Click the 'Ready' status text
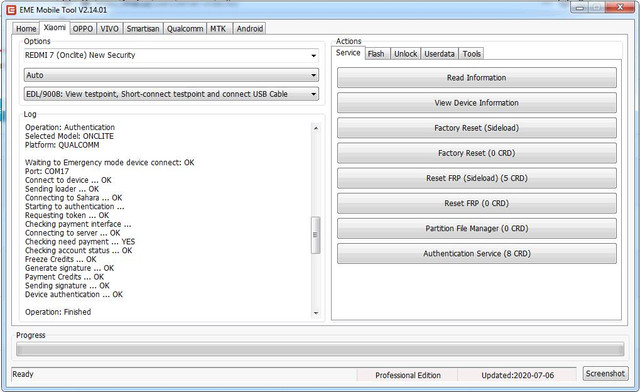This screenshot has width=640, height=392. click(x=23, y=374)
